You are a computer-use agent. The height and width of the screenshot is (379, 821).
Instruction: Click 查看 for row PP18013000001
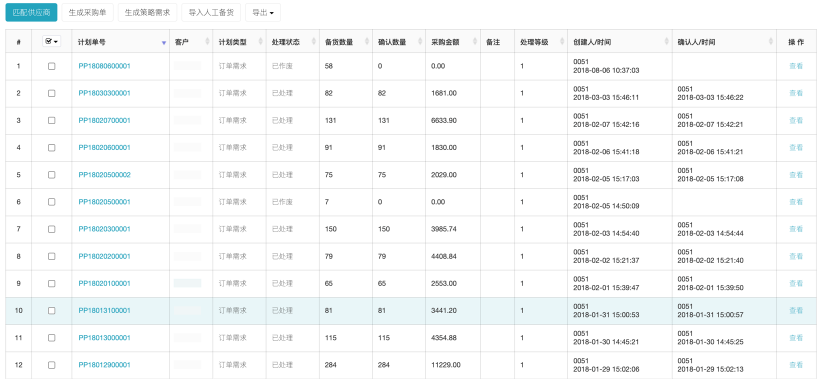tap(796, 338)
